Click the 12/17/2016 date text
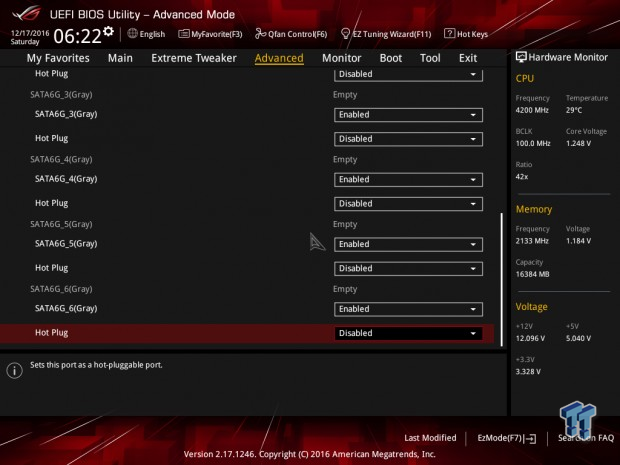 30,33
